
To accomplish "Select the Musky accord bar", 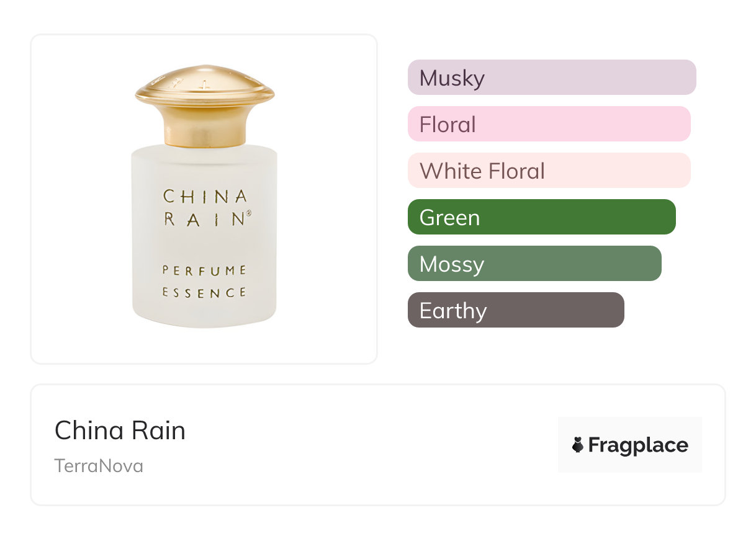I will (x=551, y=78).
